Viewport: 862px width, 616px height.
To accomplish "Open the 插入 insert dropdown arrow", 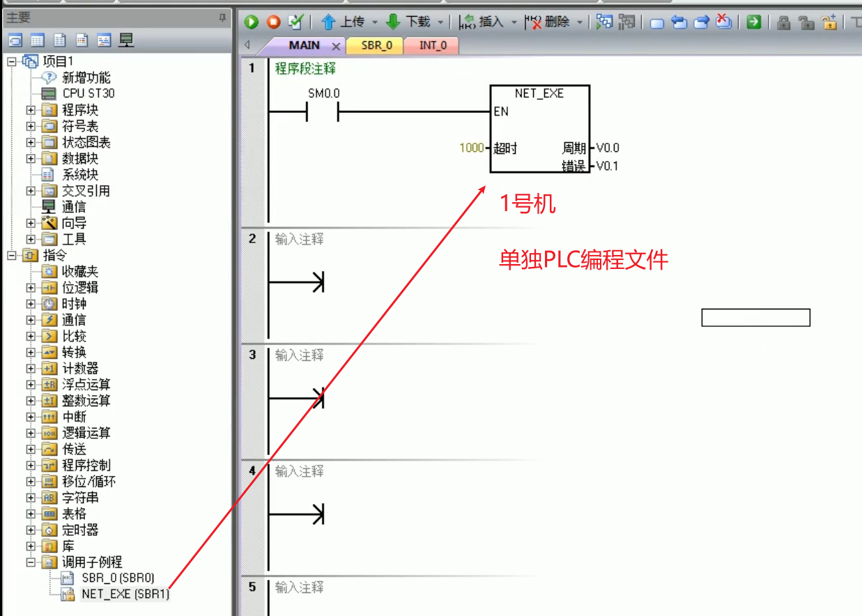I will point(514,23).
